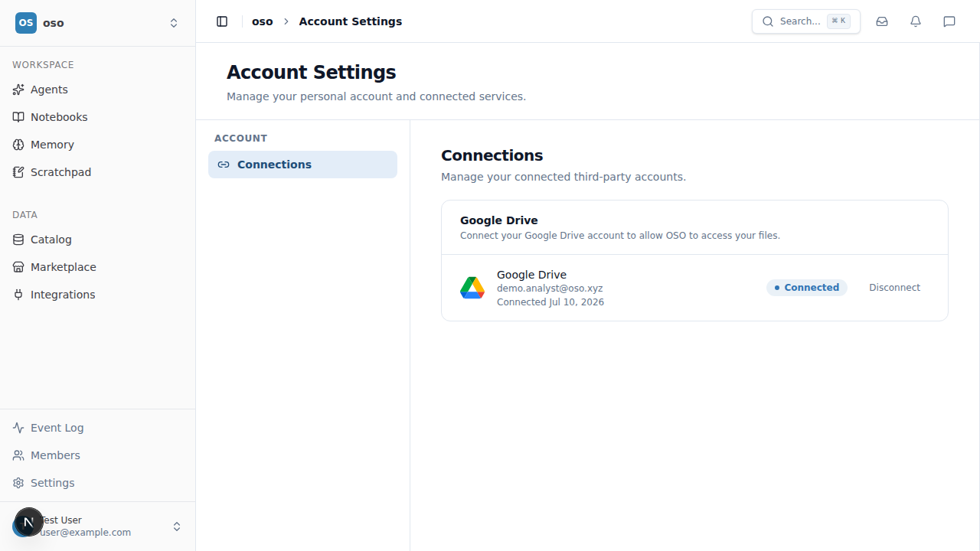Viewport: 980px width, 551px height.
Task: Open the Catalog section
Action: click(x=98, y=240)
